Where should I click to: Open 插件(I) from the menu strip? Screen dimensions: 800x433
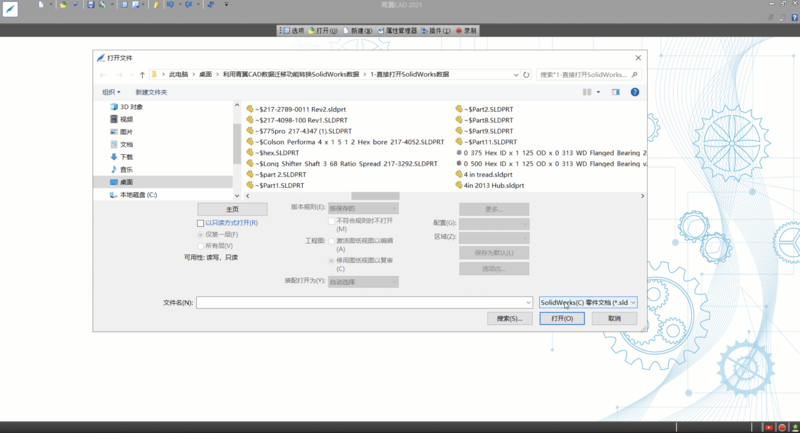436,31
